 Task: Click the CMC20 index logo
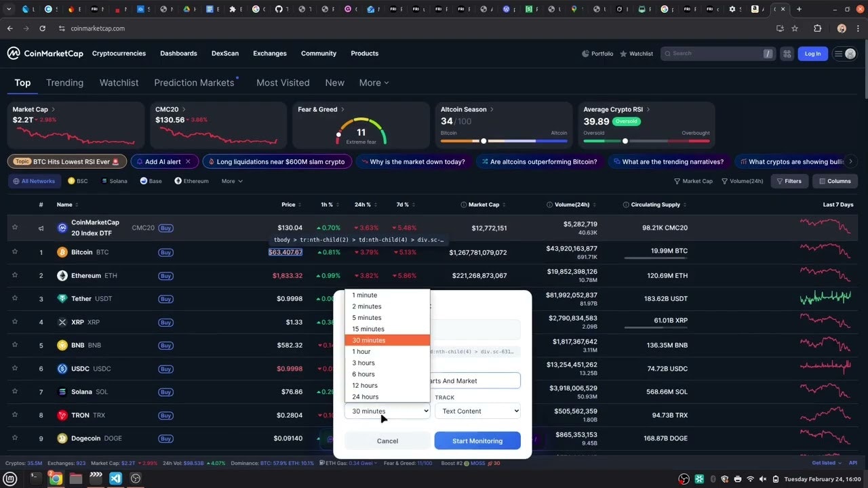click(62, 228)
